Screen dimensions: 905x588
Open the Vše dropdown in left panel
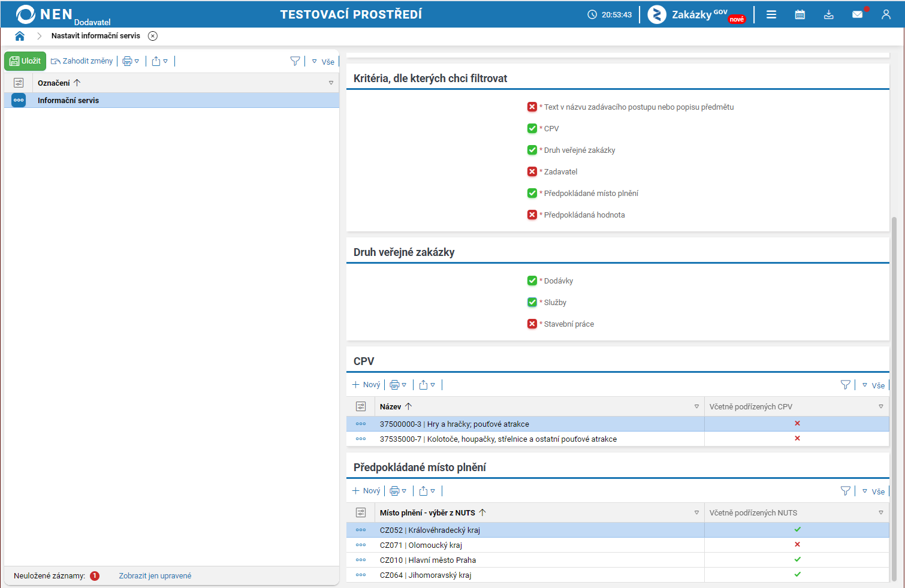click(x=323, y=61)
